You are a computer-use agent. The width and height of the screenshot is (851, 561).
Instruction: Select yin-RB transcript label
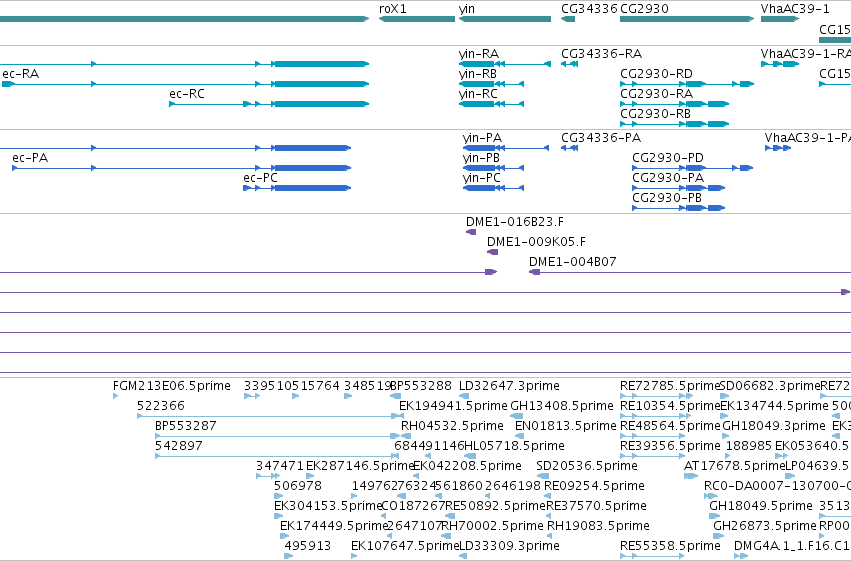478,74
